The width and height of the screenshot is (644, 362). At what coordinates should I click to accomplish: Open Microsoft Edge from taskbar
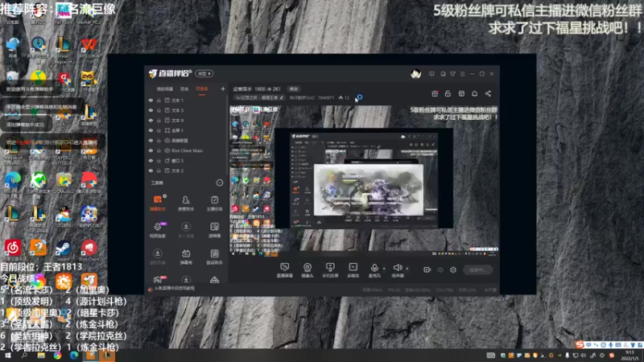[74, 356]
